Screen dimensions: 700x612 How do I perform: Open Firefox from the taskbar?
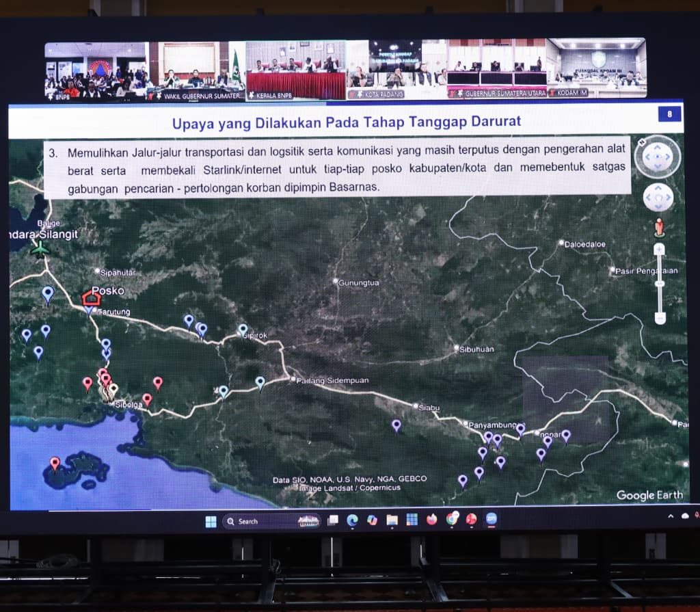pos(431,520)
